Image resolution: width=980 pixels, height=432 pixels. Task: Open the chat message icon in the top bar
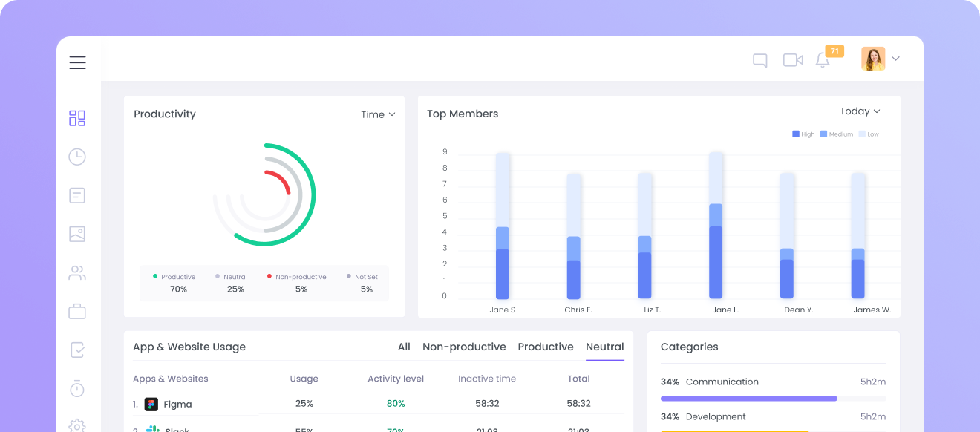click(x=759, y=60)
